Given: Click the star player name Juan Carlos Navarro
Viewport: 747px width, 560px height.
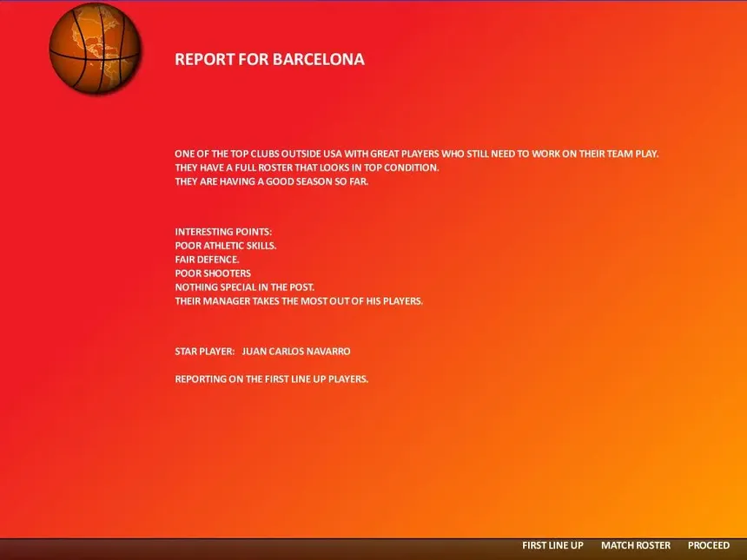Looking at the screenshot, I should [x=296, y=352].
